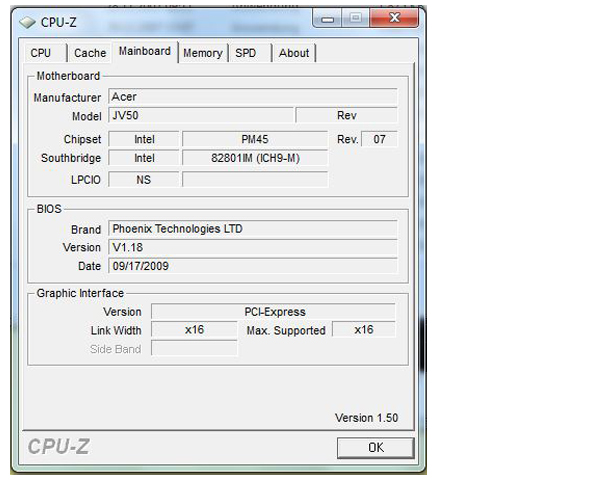600x480 pixels.
Task: Open the Memory tab
Action: coord(203,53)
